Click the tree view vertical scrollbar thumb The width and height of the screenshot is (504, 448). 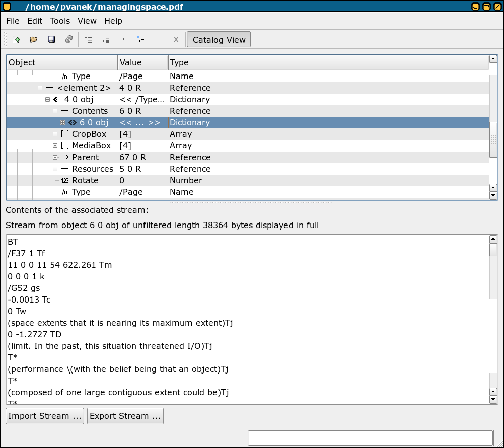point(493,139)
